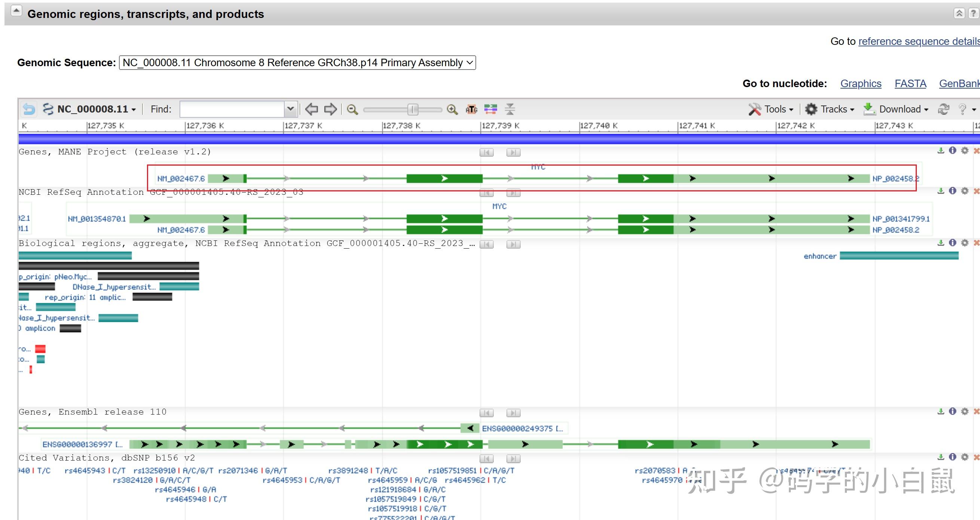Click the zoom-to-sequence ATG icon
980x520 pixels.
(471, 110)
